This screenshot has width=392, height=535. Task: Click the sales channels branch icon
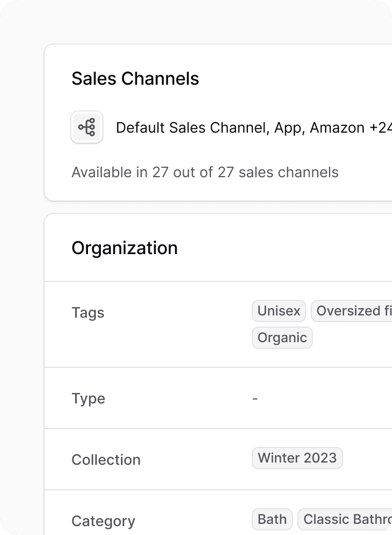87,127
